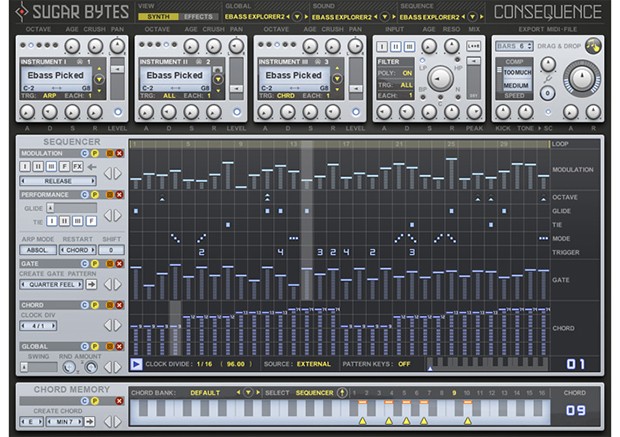This screenshot has height=437, width=620.
Task: Toggle Pattern Keys OFF setting
Action: click(x=404, y=364)
